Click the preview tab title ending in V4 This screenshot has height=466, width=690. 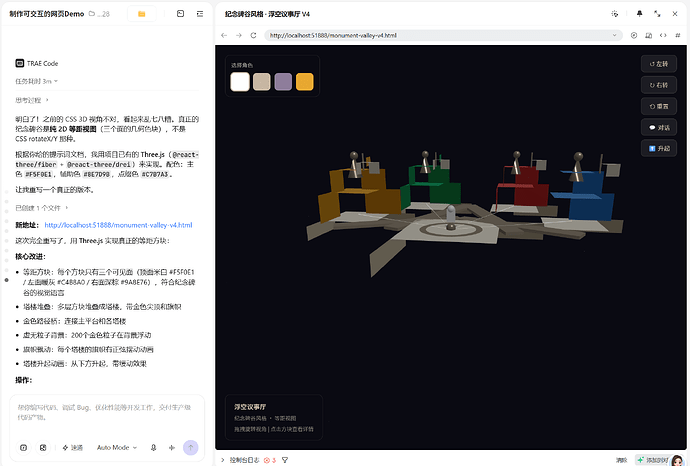pyautogui.click(x=267, y=14)
